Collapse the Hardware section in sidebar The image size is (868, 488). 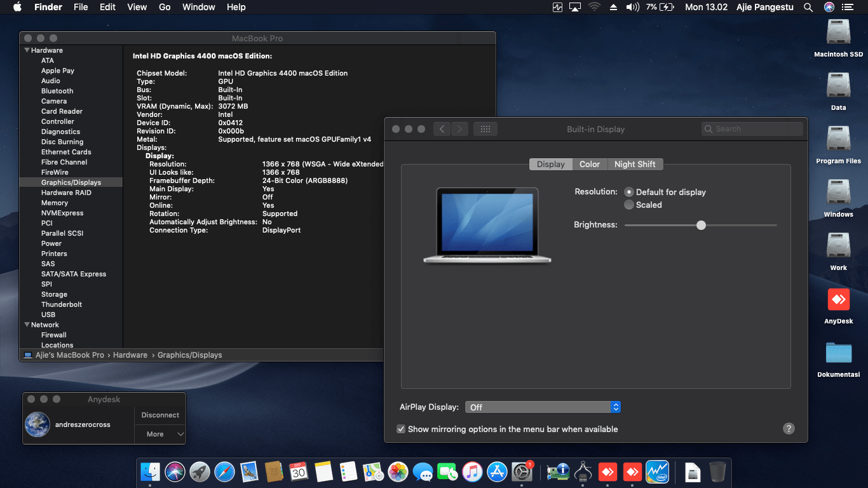coord(27,50)
